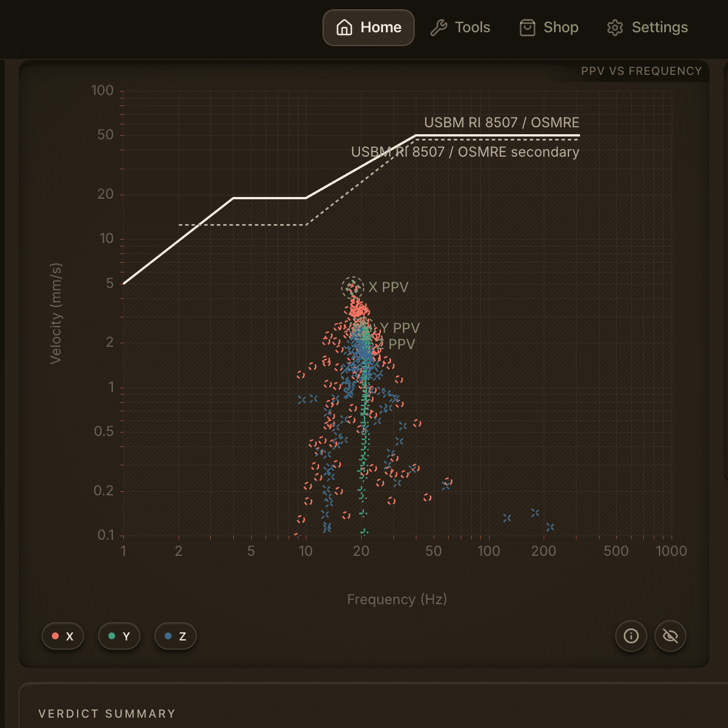Click the OSMRE secondary limit label

465,152
